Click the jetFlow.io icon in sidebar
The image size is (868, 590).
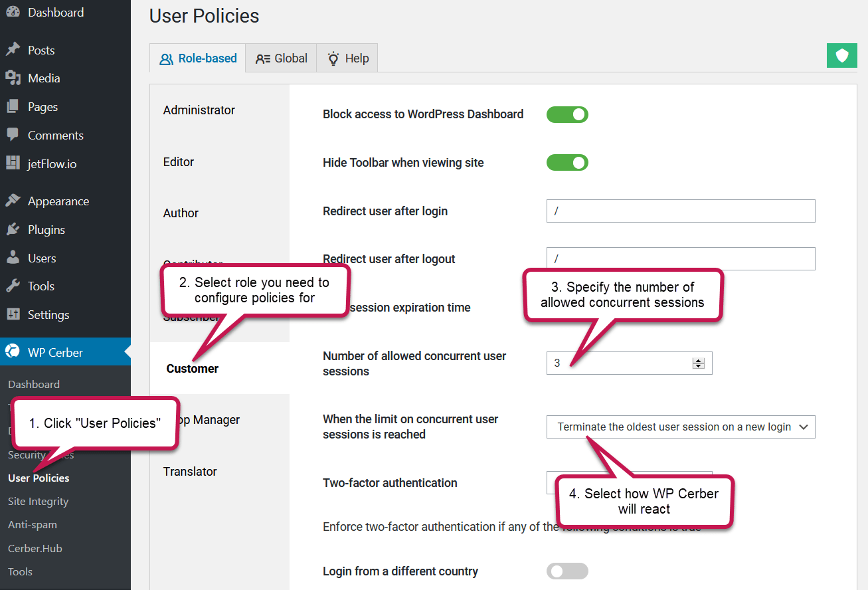pyautogui.click(x=13, y=163)
